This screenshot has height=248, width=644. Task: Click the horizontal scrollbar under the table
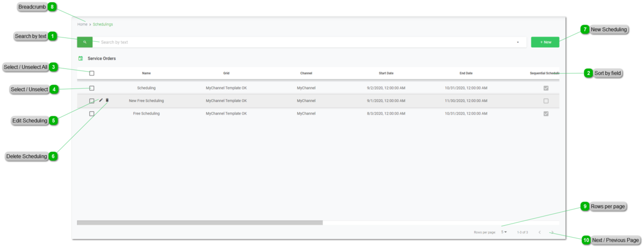click(x=199, y=222)
